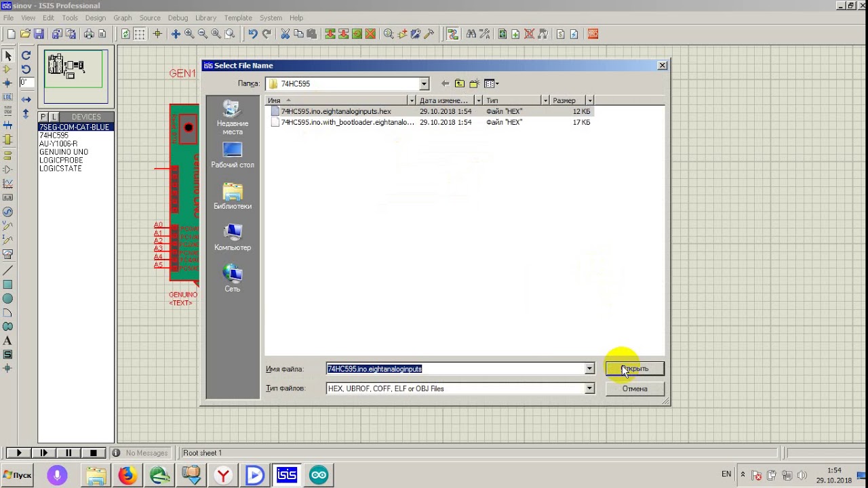868x488 pixels.
Task: Select 74HC595 in the devices list
Action: (54, 136)
